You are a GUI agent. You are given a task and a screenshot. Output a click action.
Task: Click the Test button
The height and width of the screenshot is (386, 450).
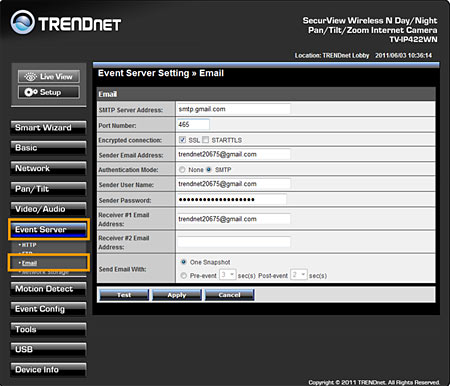coord(124,295)
